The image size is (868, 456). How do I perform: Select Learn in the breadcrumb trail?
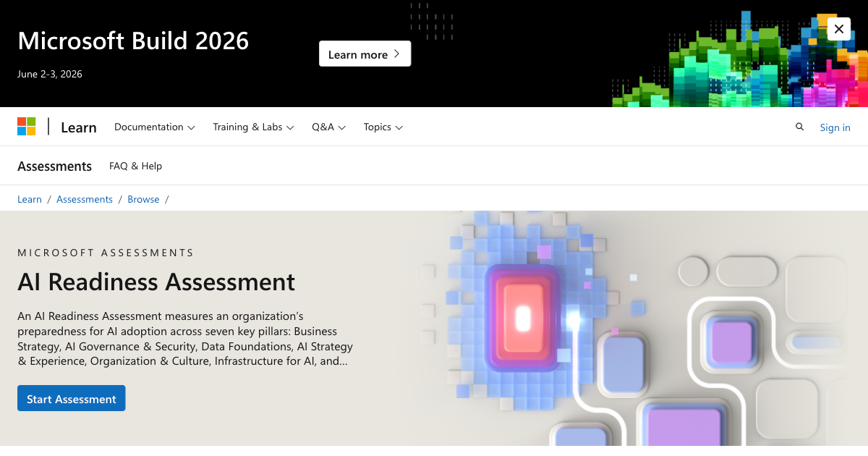pos(30,199)
